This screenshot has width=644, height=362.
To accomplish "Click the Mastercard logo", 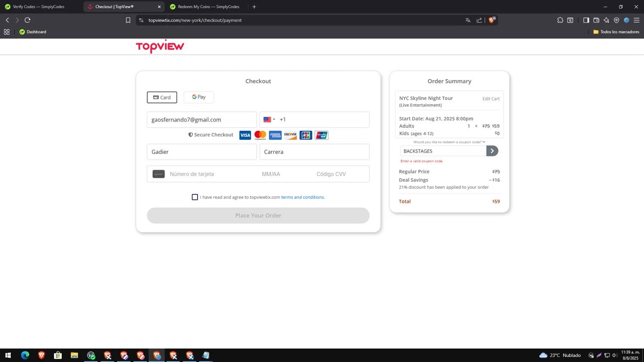I will click(260, 135).
